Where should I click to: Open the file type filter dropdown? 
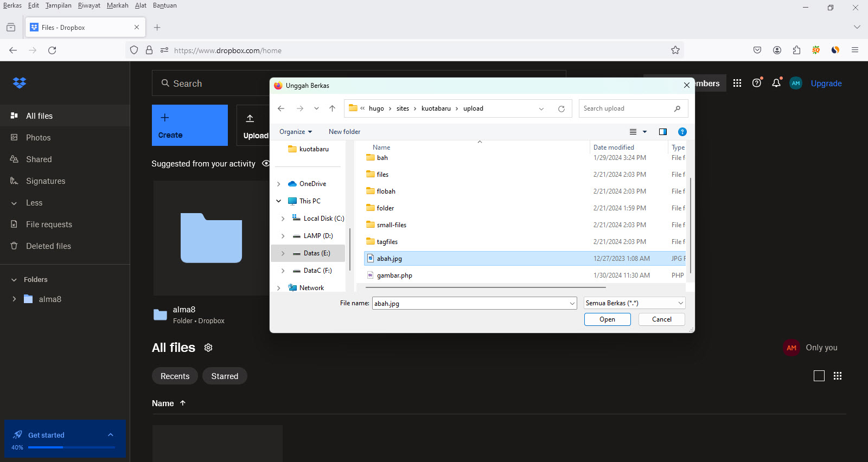point(634,303)
